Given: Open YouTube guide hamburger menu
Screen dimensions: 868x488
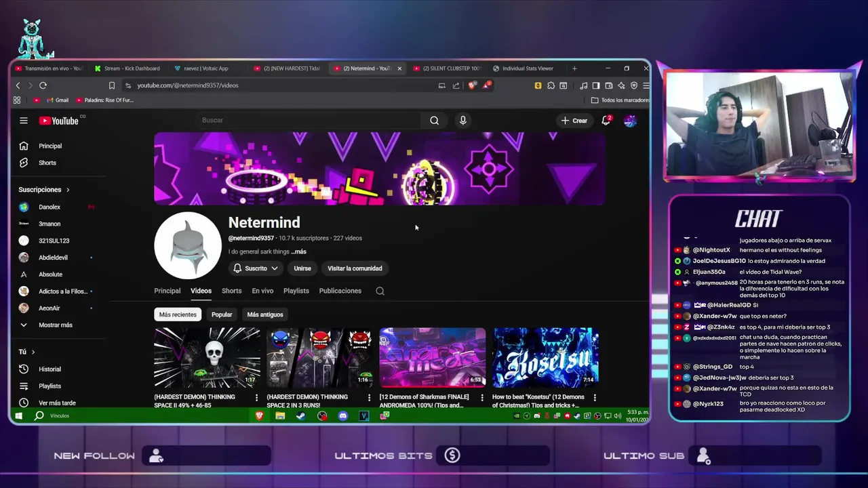Looking at the screenshot, I should (x=24, y=121).
